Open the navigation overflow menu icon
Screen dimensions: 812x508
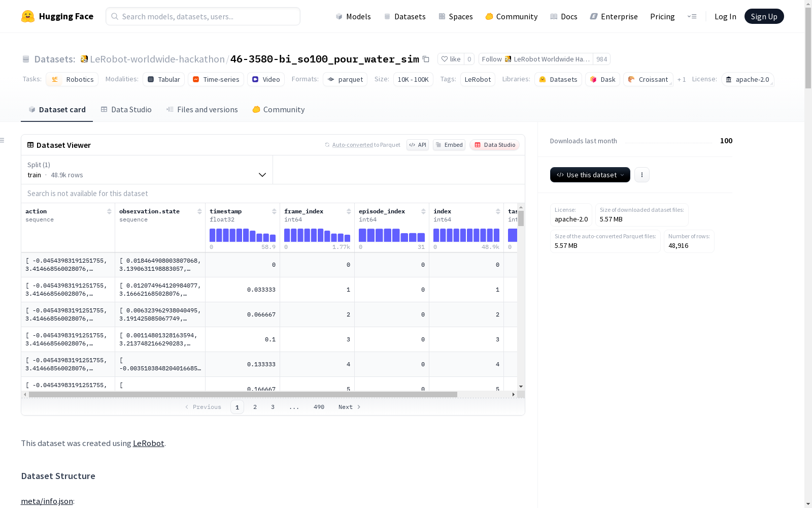(x=692, y=16)
